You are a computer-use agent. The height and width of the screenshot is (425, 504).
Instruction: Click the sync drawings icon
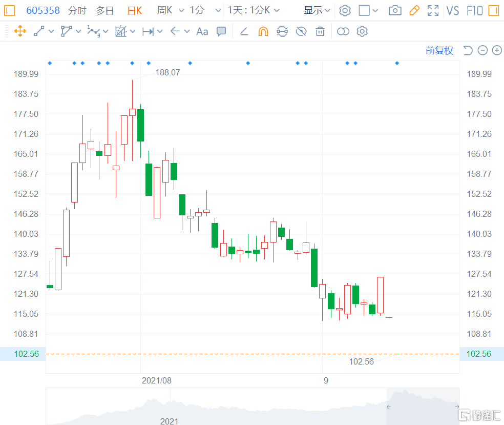pos(282,32)
